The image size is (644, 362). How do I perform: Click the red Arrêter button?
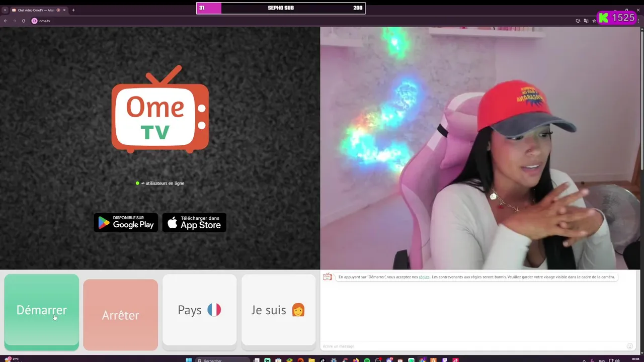(120, 315)
